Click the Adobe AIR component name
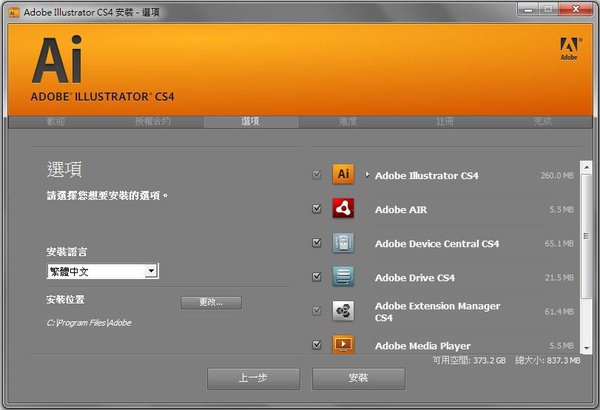Image resolution: width=600 pixels, height=410 pixels. click(401, 210)
